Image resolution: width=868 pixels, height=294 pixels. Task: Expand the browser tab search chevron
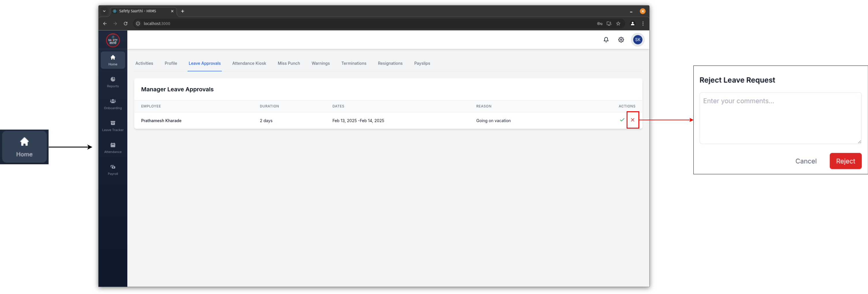[104, 11]
